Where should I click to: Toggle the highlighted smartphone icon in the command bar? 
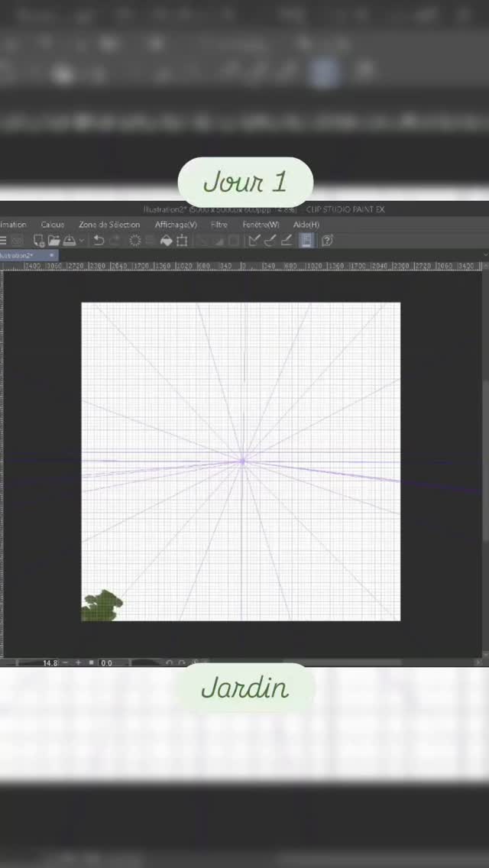306,240
